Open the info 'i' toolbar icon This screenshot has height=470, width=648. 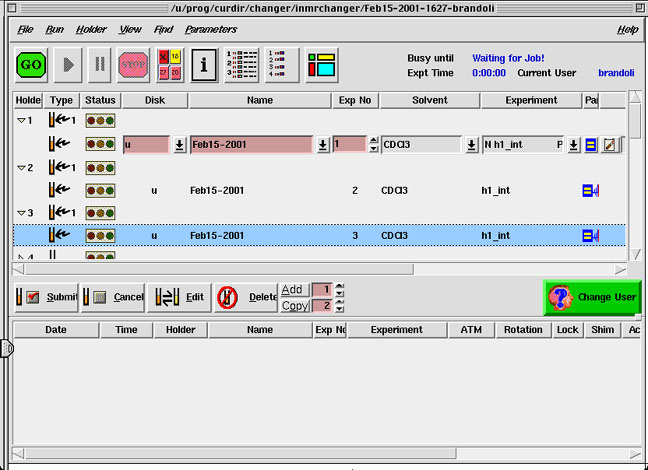click(204, 64)
